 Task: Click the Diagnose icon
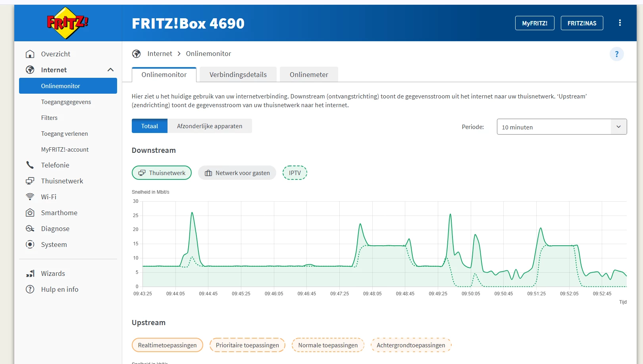(30, 229)
